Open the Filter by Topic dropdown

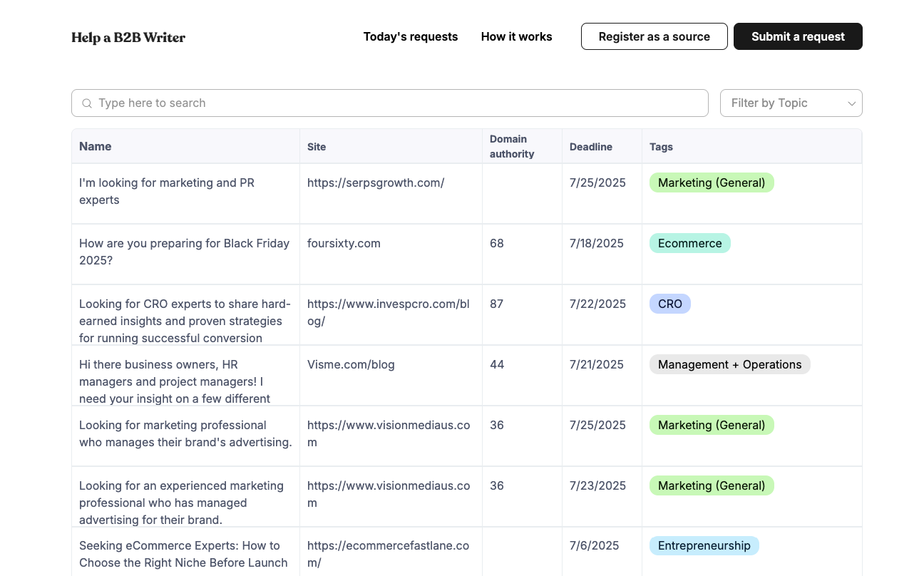(x=791, y=103)
